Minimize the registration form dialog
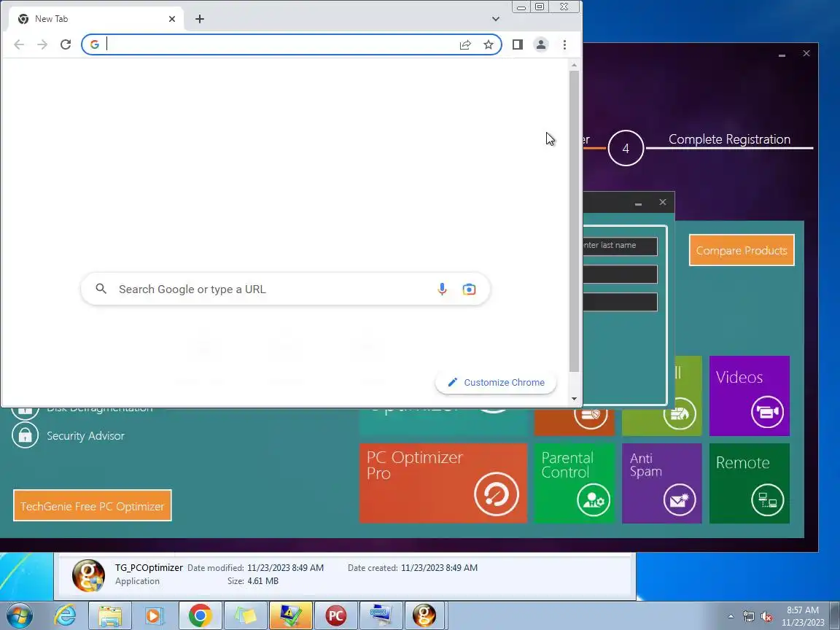The width and height of the screenshot is (840, 630). point(638,203)
